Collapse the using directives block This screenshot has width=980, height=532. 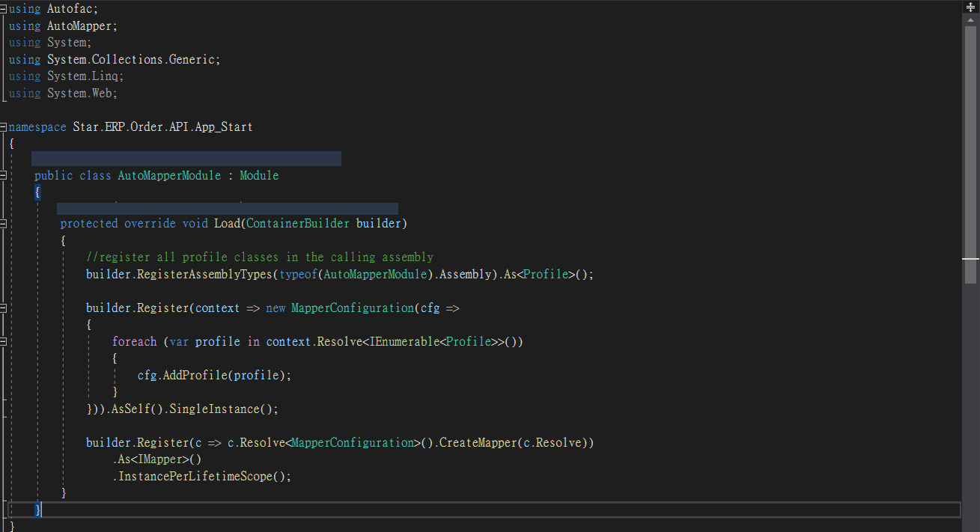[4, 9]
